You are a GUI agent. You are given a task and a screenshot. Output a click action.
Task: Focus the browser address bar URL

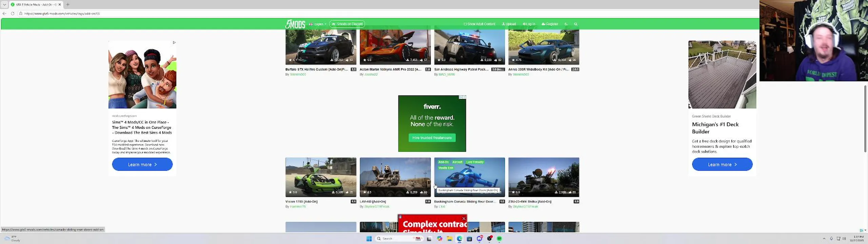[62, 14]
